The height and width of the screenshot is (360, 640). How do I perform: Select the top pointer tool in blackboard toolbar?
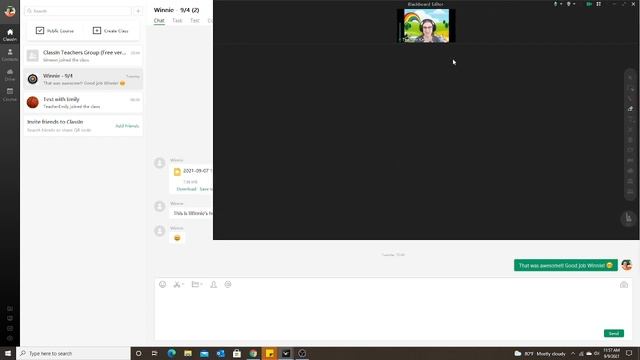(630, 78)
